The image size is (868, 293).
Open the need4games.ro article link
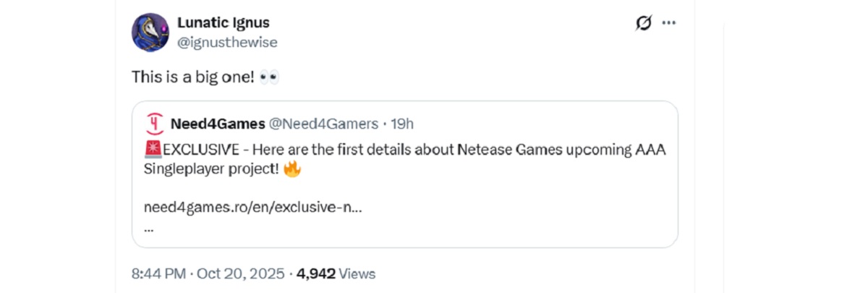[x=252, y=207]
